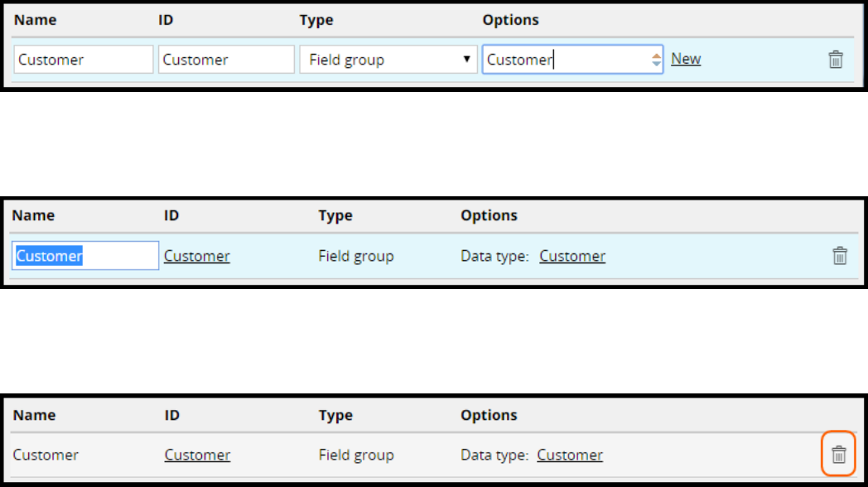
Task: Delete the row with the highlighted Name text
Action: (x=839, y=256)
